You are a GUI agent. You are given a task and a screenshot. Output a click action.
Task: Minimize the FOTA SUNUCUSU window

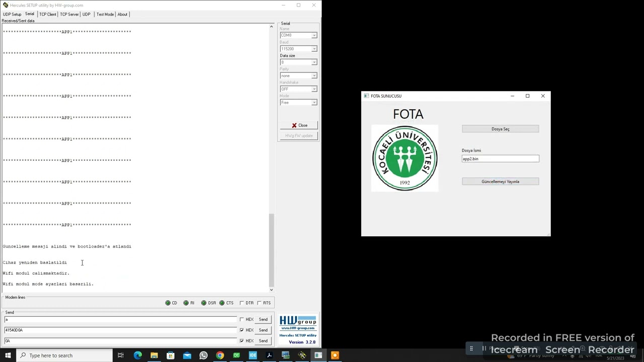512,96
